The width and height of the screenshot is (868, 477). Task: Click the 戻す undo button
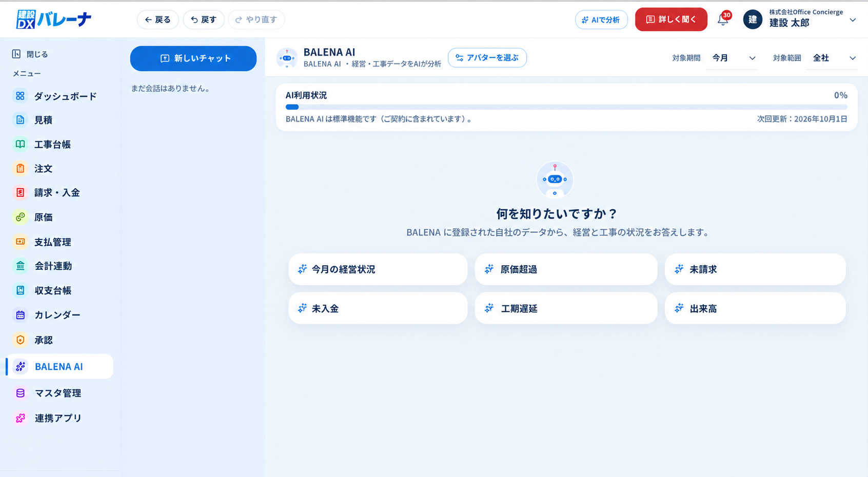coord(204,19)
